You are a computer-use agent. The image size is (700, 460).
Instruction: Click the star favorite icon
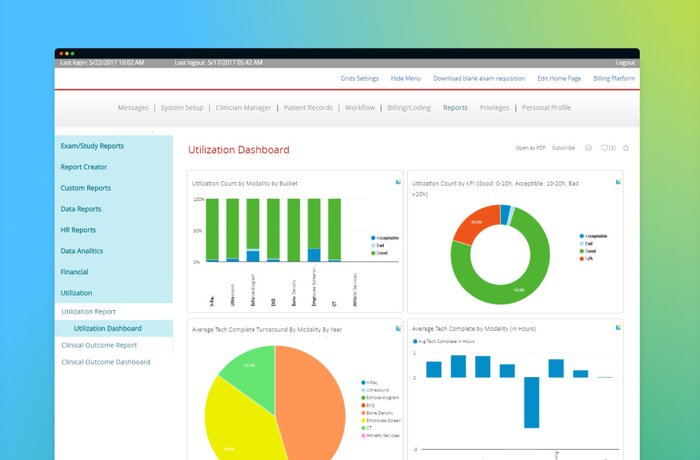coord(626,148)
